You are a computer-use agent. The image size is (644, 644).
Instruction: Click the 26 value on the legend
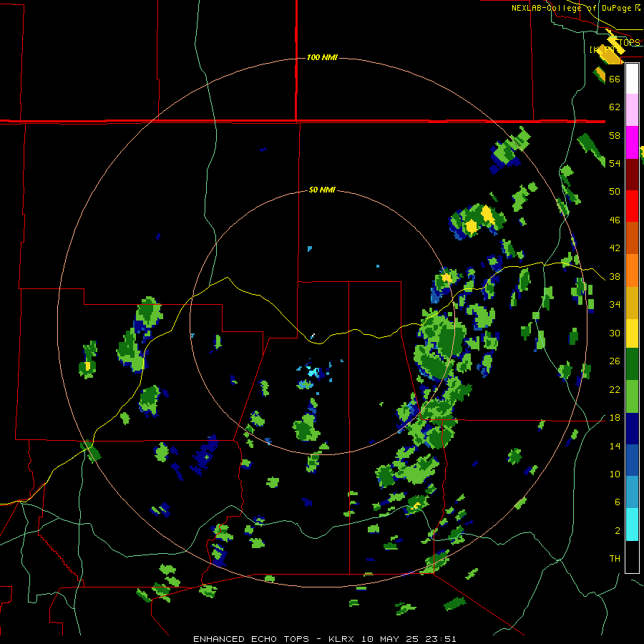coord(615,361)
